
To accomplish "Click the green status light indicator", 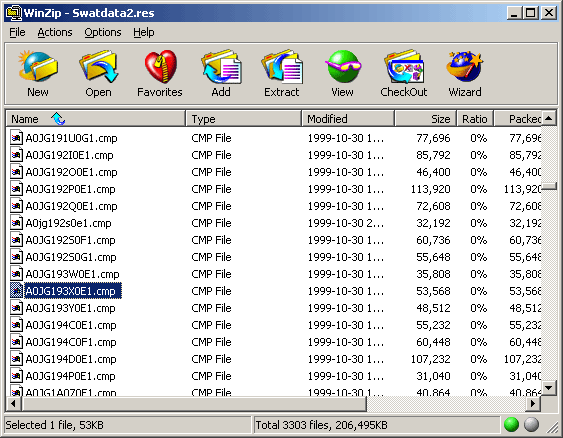I will click(x=511, y=425).
